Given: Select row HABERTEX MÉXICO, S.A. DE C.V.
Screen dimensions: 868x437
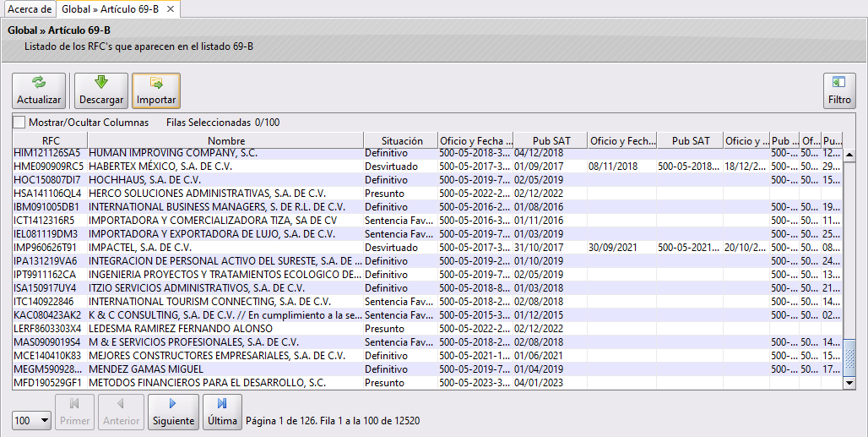Looking at the screenshot, I should (427, 167).
